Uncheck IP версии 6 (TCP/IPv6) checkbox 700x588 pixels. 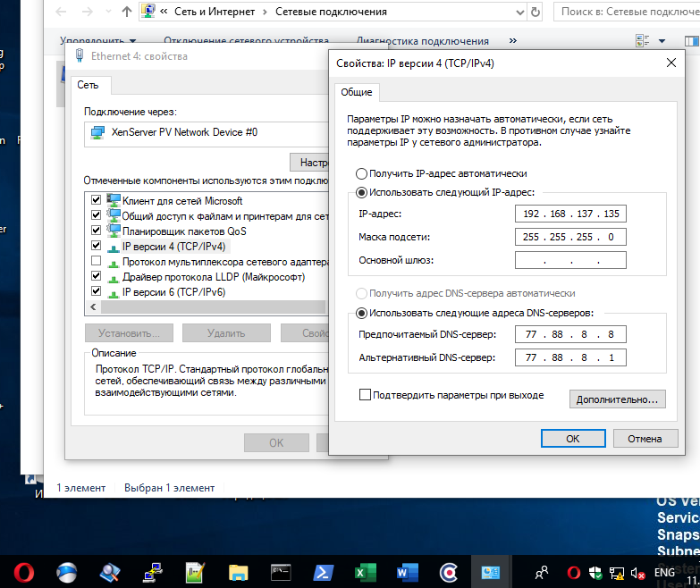[96, 290]
